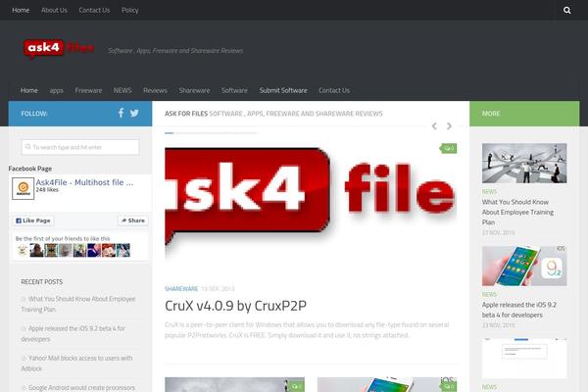Open the apps category
Image resolution: width=588 pixels, height=392 pixels.
point(56,90)
